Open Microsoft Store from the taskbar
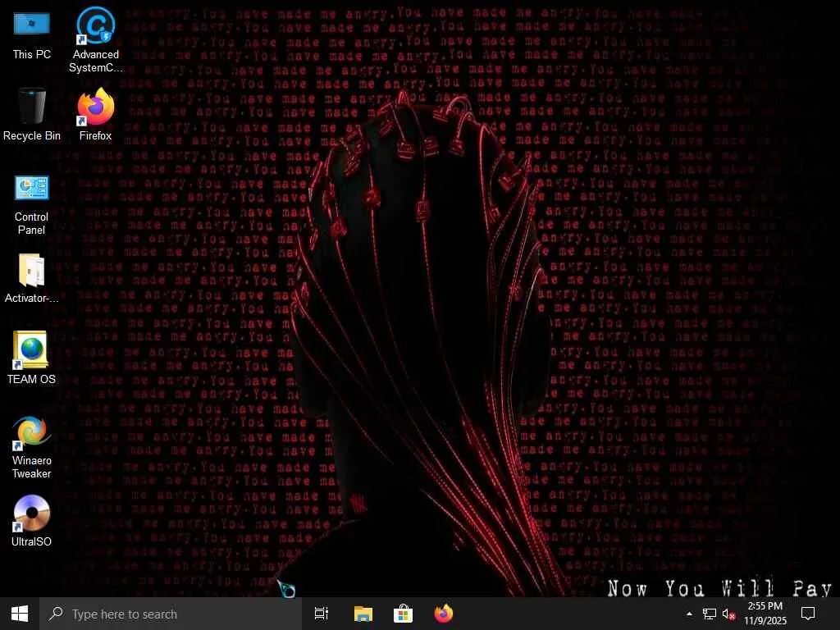 [403, 614]
